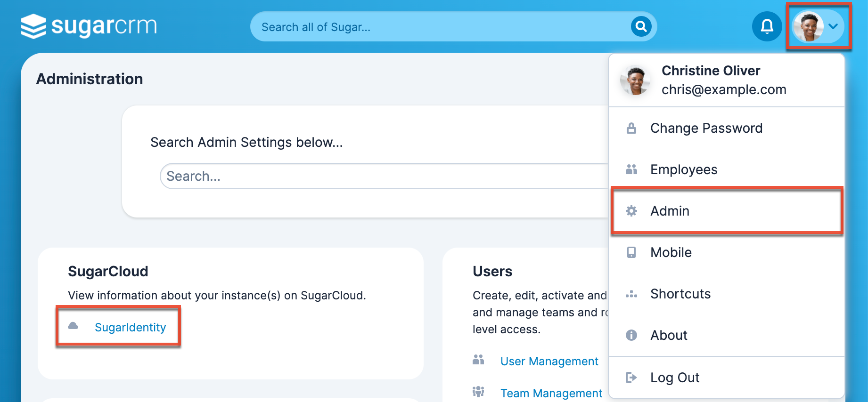
Task: Open the SugarIdentity link
Action: (131, 327)
